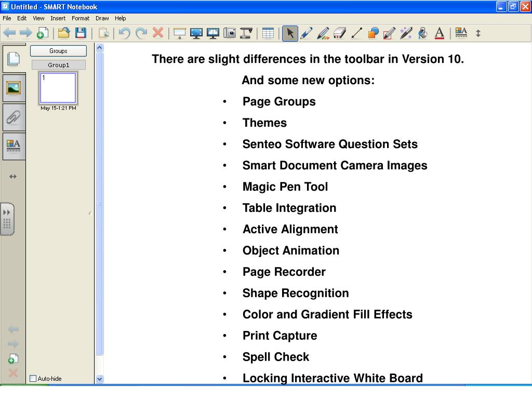Go back with bottom-left sidebar arrow
This screenshot has height=399, width=532.
(13, 329)
